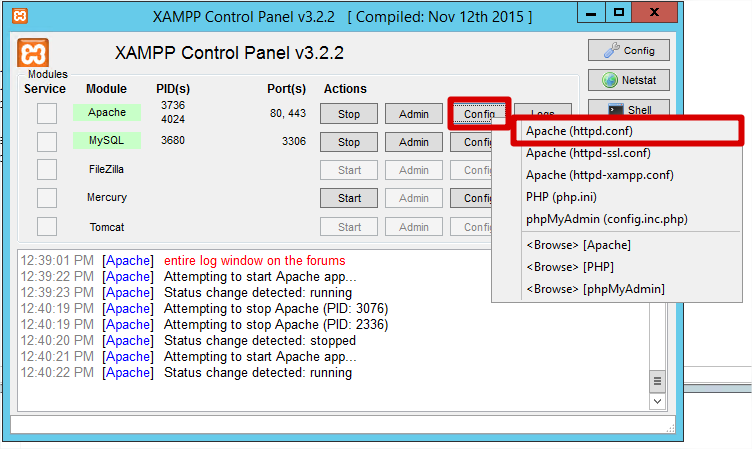Open the MySQL Config dropdown button

[477, 142]
